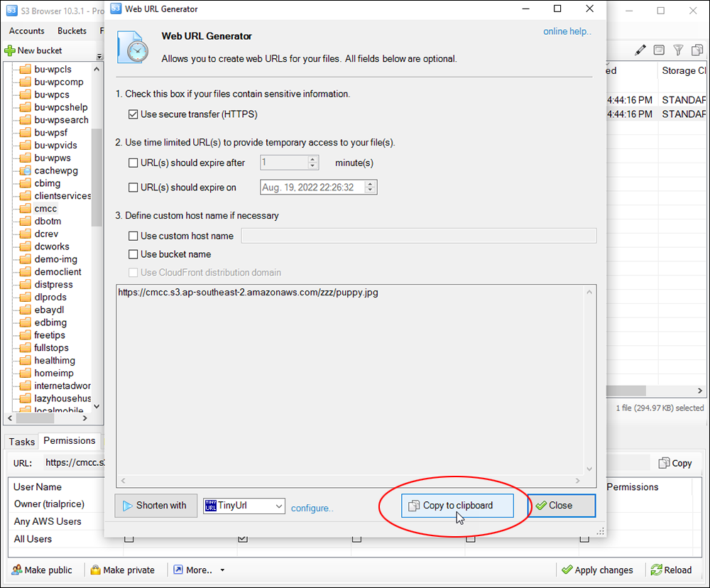Click the Owner (trialprice) row

[49, 503]
